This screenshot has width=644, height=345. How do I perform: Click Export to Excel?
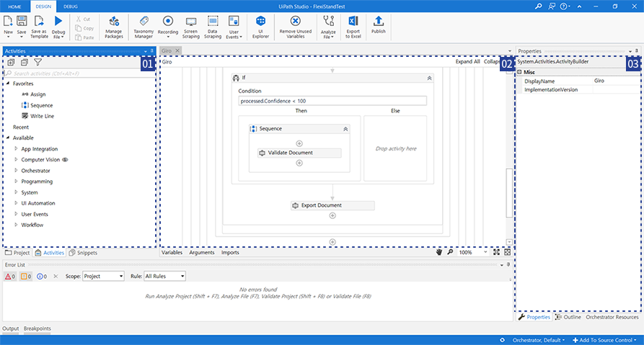pos(353,27)
